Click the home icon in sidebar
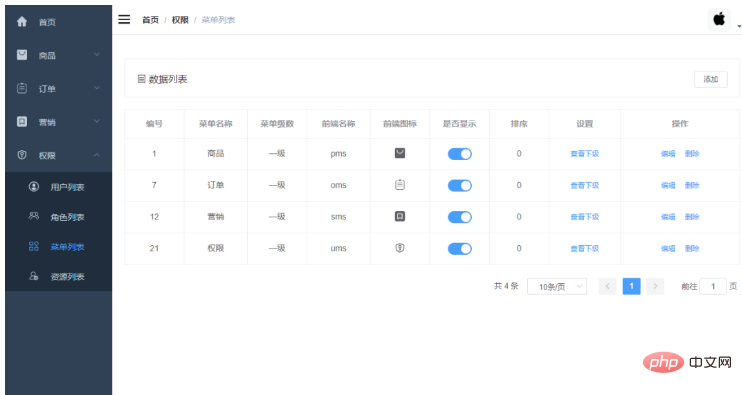The width and height of the screenshot is (742, 395). click(x=22, y=22)
